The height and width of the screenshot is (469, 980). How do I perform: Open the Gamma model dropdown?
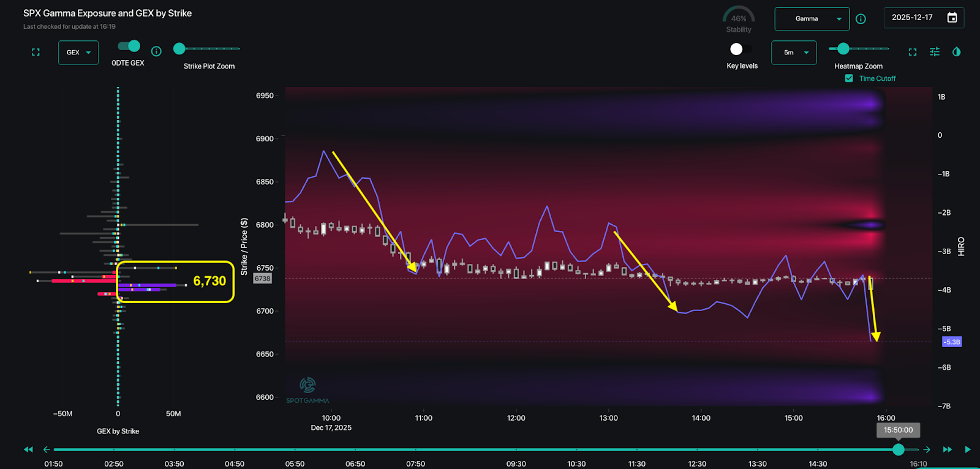pos(812,19)
